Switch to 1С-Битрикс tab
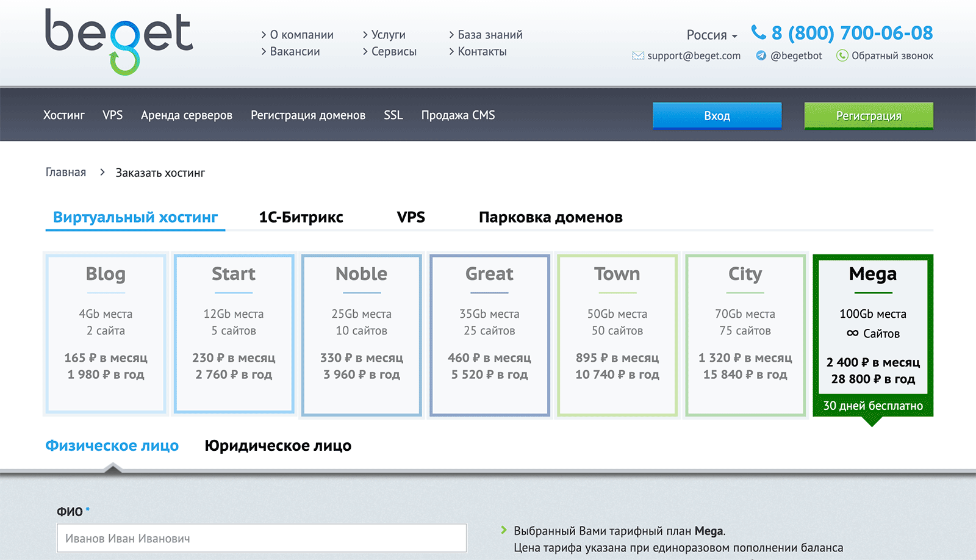This screenshot has height=560, width=976. tap(301, 217)
